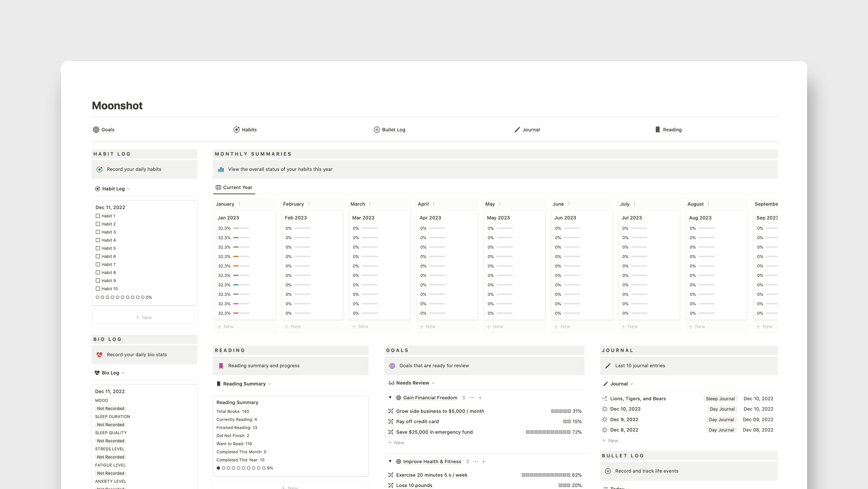This screenshot has height=489, width=868.
Task: Check the Habit 3 checkbox
Action: click(98, 232)
